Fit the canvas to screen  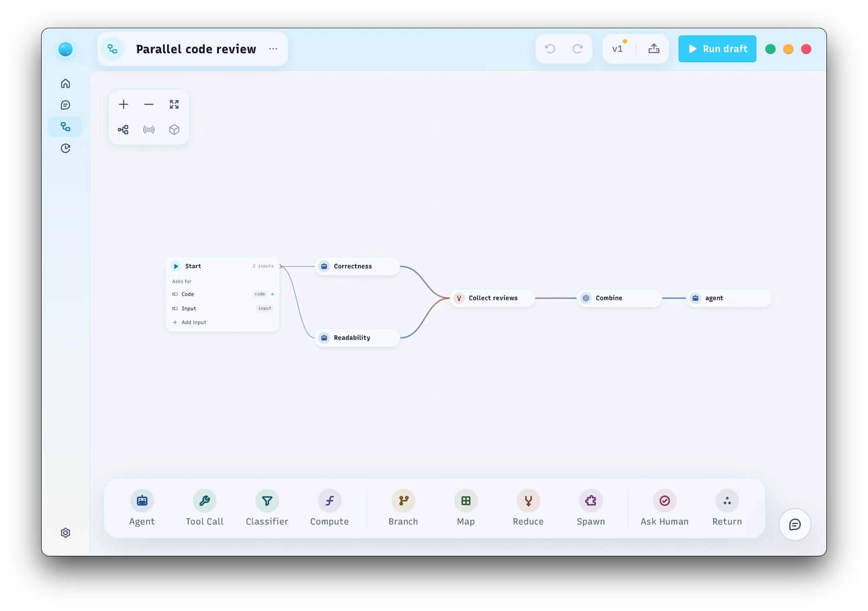174,104
